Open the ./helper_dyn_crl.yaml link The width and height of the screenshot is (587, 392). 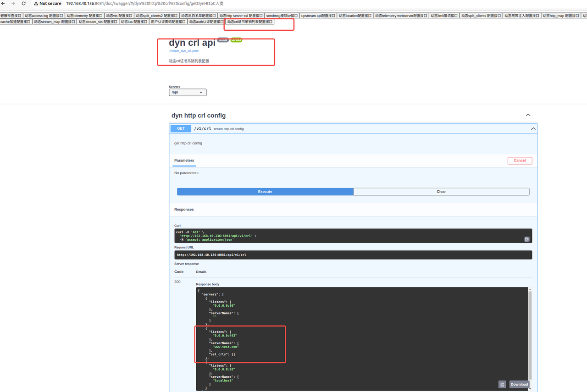pos(183,51)
